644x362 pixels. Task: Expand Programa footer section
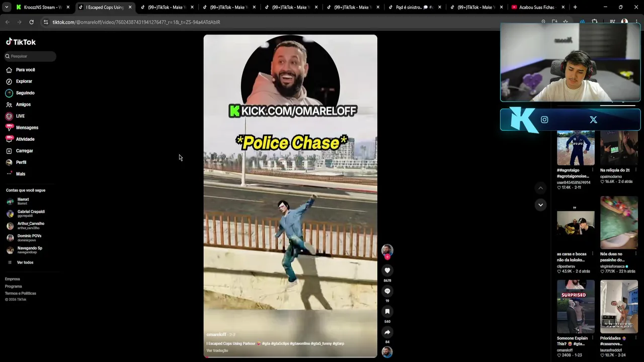(14, 286)
